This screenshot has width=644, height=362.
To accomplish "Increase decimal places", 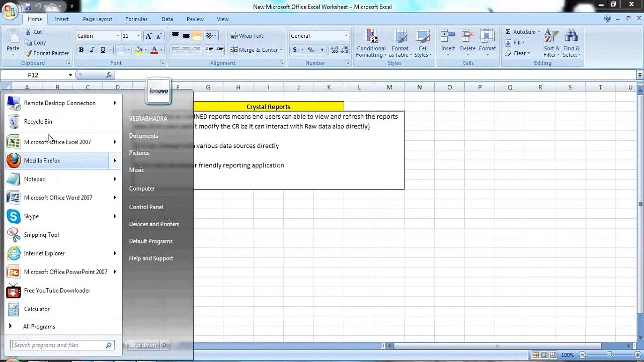I will point(334,50).
